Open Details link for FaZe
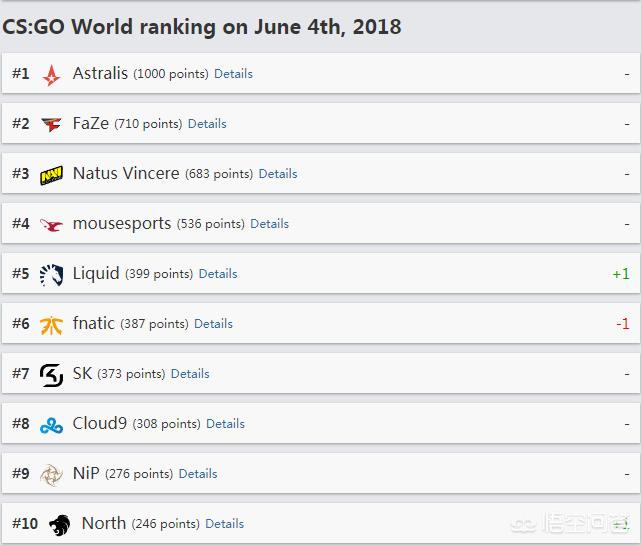The image size is (641, 545). coord(207,124)
